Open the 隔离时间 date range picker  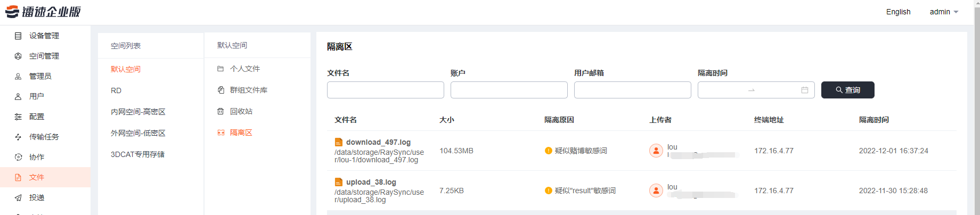coord(756,90)
